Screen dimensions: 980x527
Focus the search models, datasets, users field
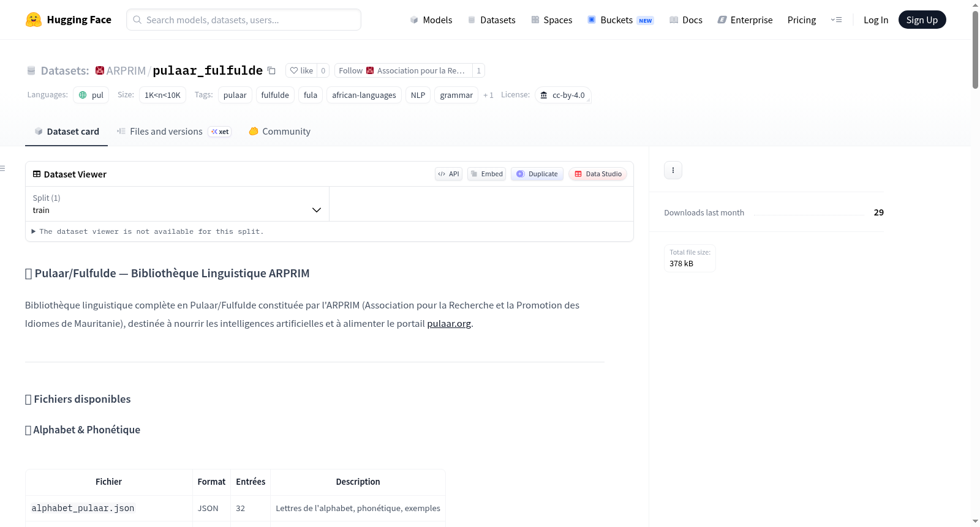pos(244,20)
